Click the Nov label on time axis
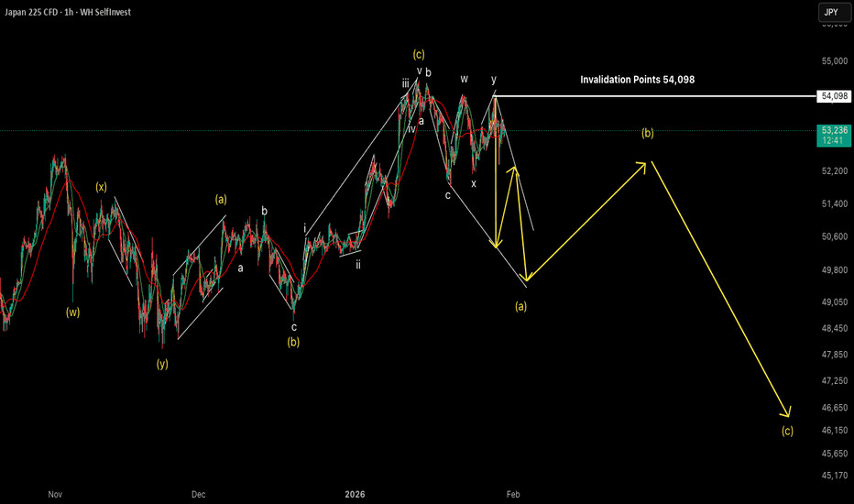Screen dimensions: 854x504 (x=55, y=494)
